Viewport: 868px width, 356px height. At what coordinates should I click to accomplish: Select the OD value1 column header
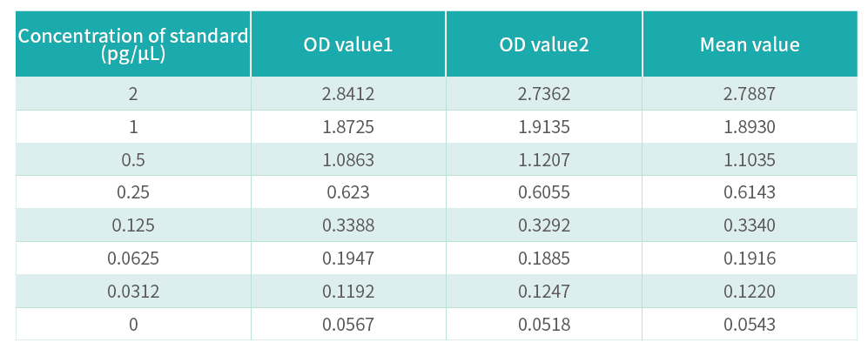point(348,44)
